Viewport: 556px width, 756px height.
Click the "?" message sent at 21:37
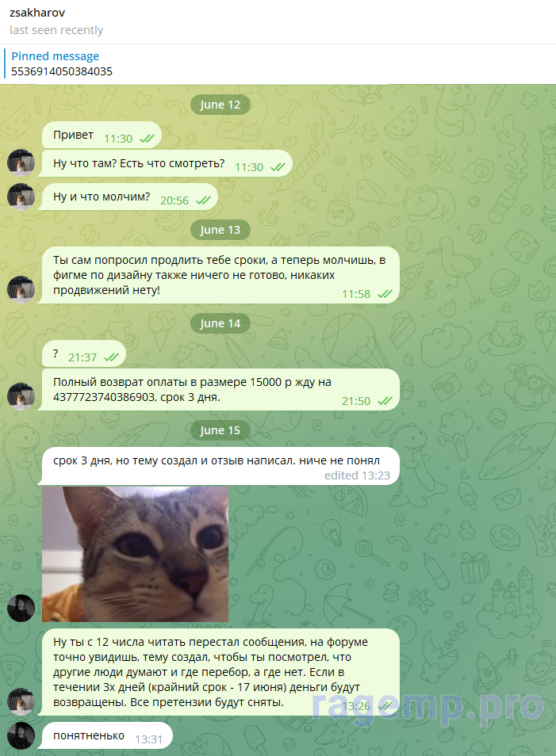(x=84, y=354)
